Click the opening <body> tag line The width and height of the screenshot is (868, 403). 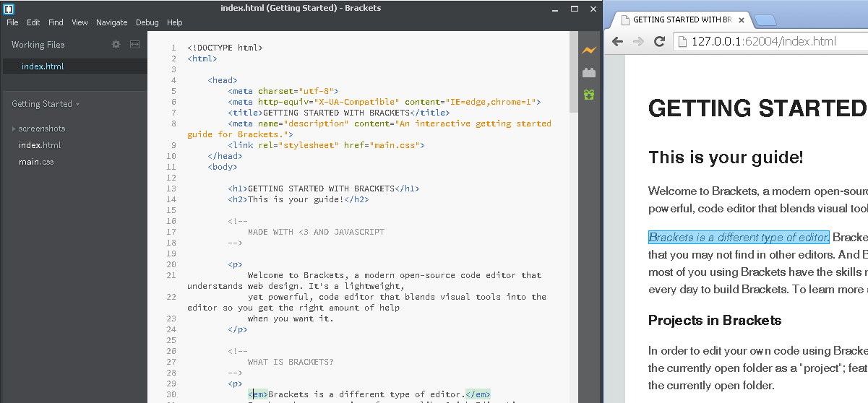pos(222,167)
